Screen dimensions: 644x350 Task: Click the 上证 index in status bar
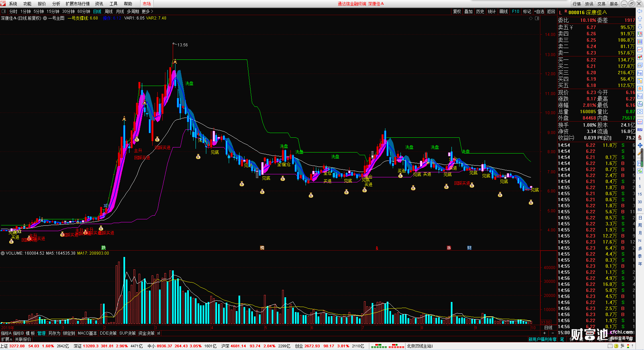pyautogui.click(x=35, y=346)
